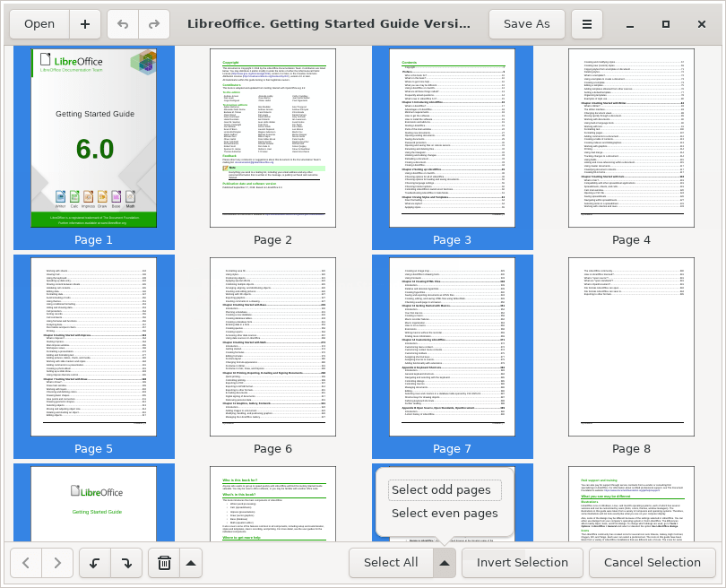Minimize the window
The height and width of the screenshot is (588, 726).
pos(630,24)
